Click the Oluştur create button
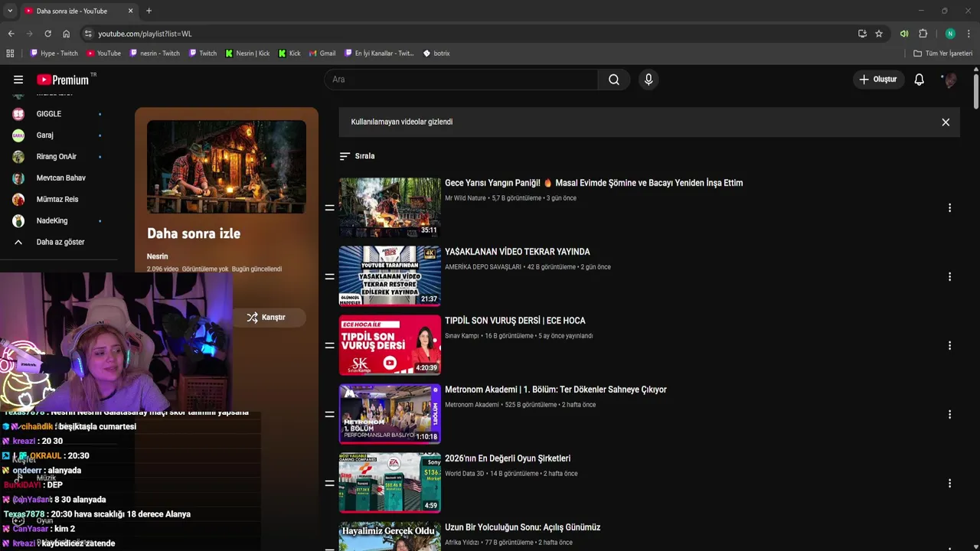980x551 pixels. tap(877, 80)
